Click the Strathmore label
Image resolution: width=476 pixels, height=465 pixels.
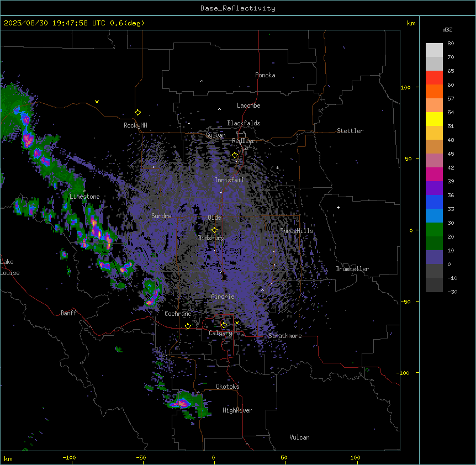coord(285,336)
